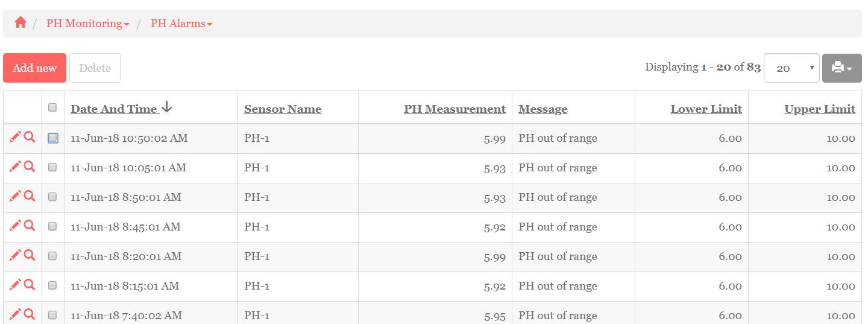Screen dimensions: 868x324
Task: Edit the 8:50:01 AM alarm record
Action: (x=15, y=196)
